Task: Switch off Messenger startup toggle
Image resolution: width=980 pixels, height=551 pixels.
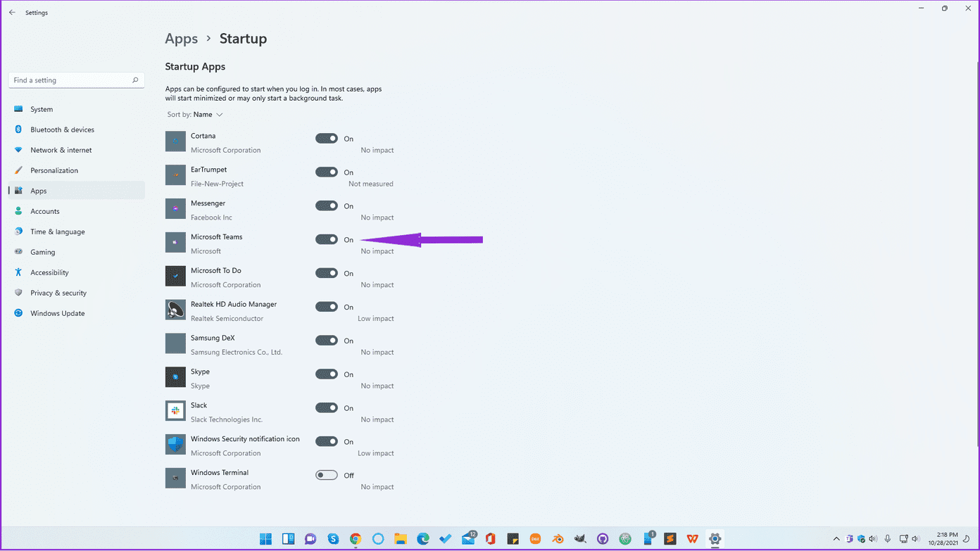Action: 327,206
